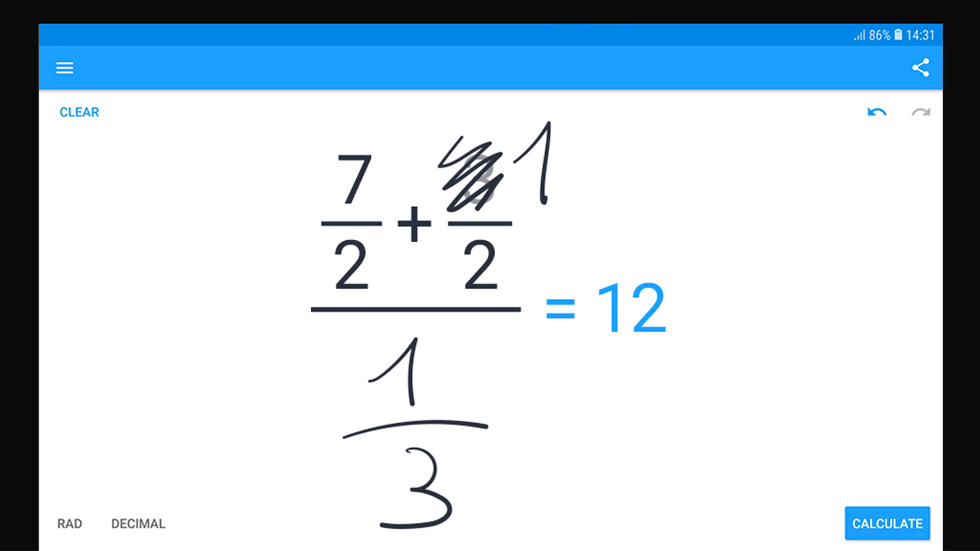Viewport: 980px width, 551px height.
Task: Click the share icon
Action: tap(920, 67)
